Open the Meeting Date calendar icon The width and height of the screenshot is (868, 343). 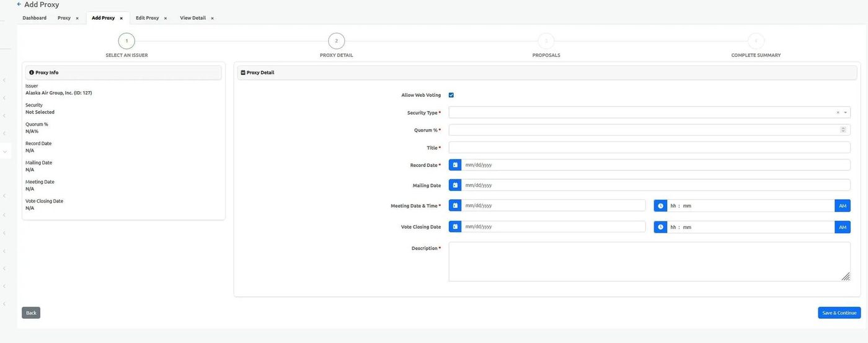(455, 205)
